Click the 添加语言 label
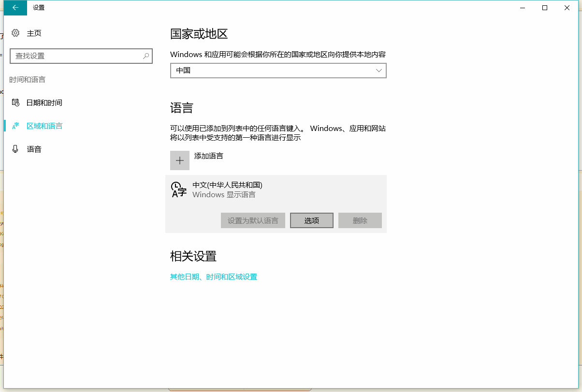Viewport: 582px width, 392px height. point(209,156)
